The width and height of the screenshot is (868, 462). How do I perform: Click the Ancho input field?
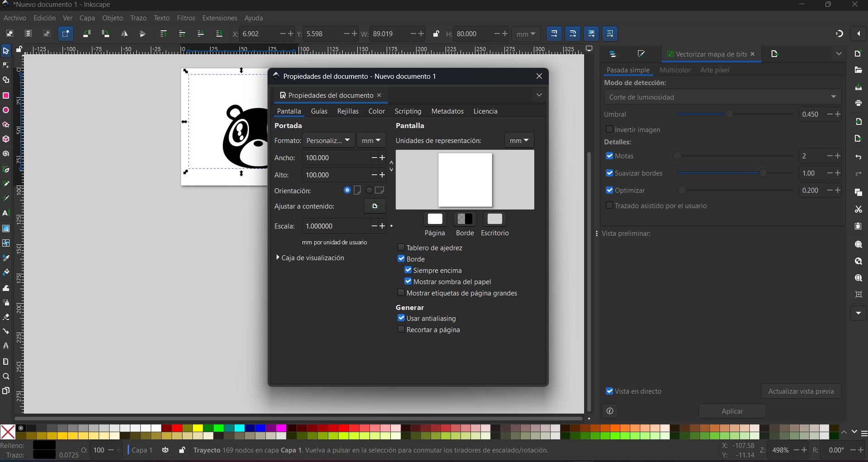click(x=336, y=158)
